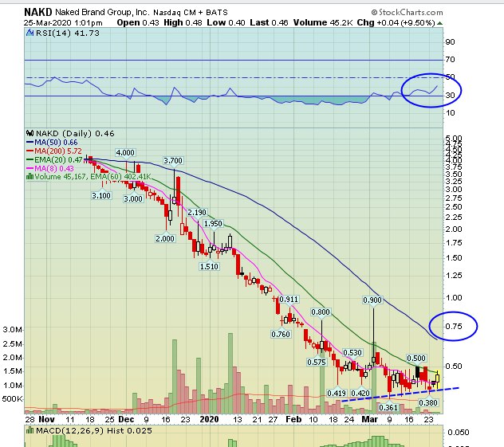Click the Mar month label on date axis
Viewport: 504px width, 447px height.
pos(370,419)
